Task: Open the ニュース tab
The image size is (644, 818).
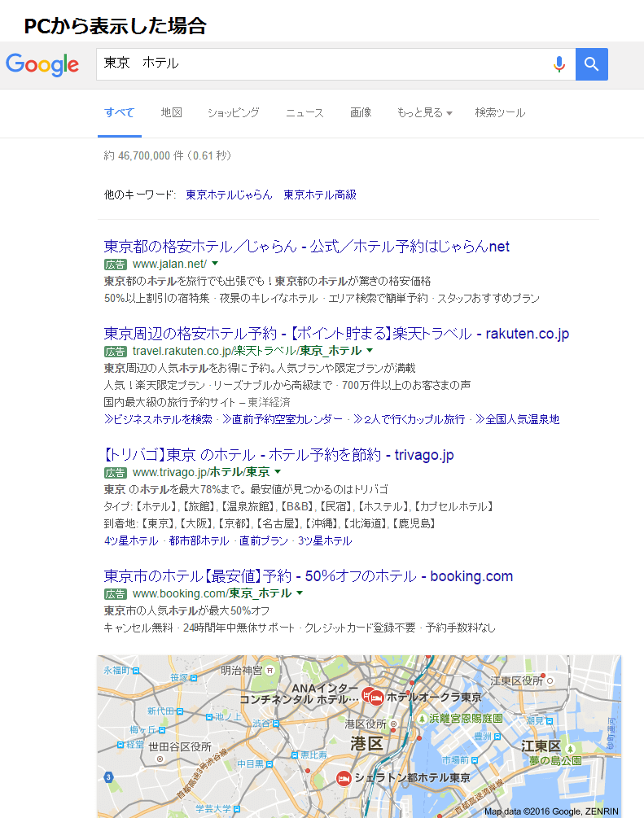Action: click(x=304, y=112)
